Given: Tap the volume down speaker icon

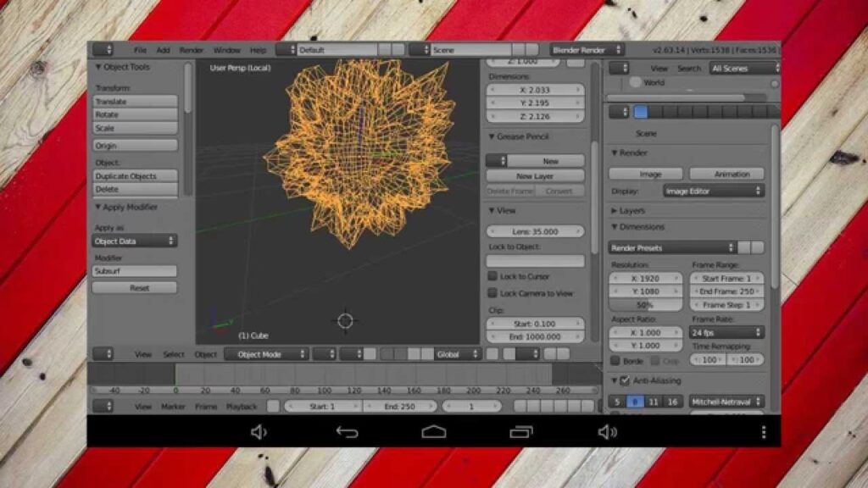Looking at the screenshot, I should tap(259, 432).
